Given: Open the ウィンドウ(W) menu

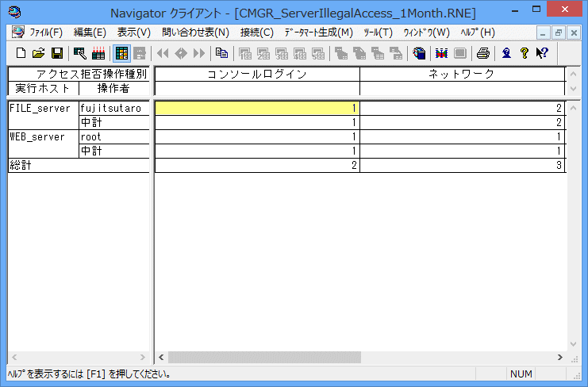Looking at the screenshot, I should [426, 33].
